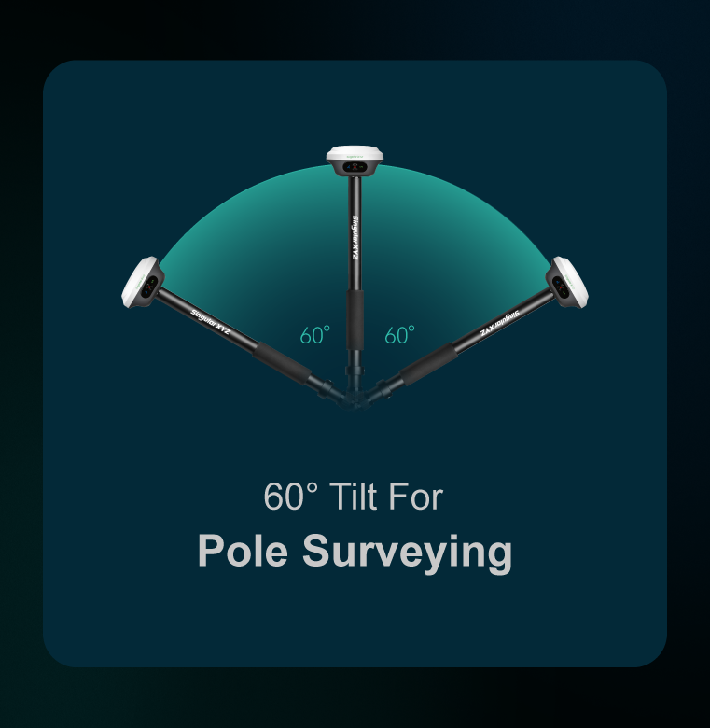Click the "60° Tilt For" subtitle text

354,497
